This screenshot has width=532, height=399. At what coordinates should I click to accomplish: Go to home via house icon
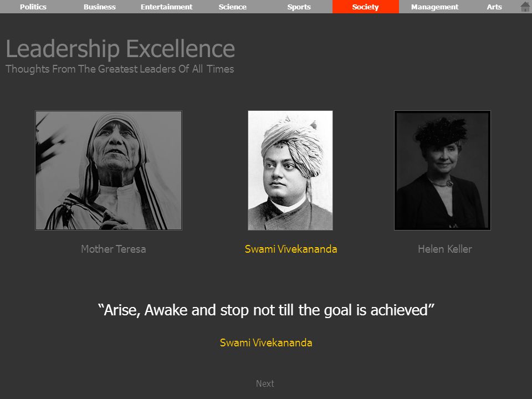tap(525, 7)
